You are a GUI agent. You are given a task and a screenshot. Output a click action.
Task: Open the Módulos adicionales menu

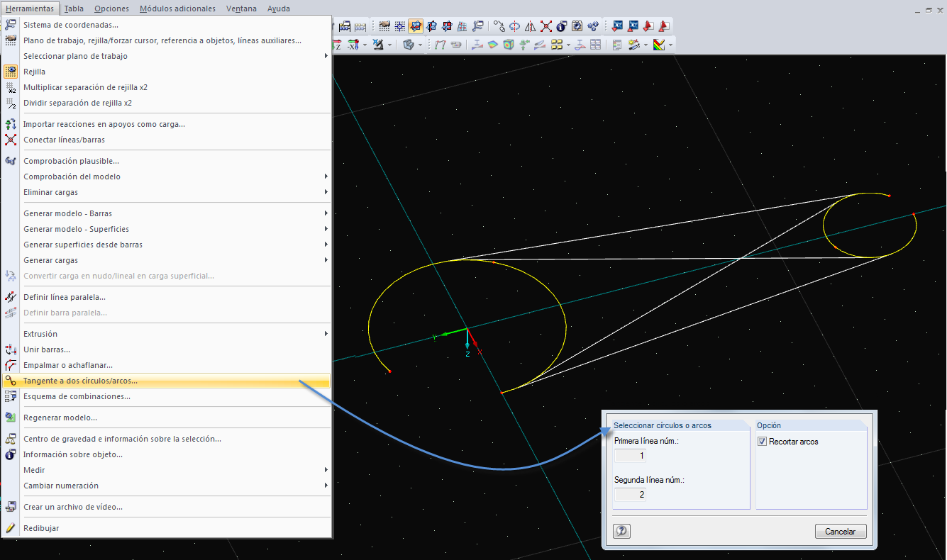(x=177, y=9)
